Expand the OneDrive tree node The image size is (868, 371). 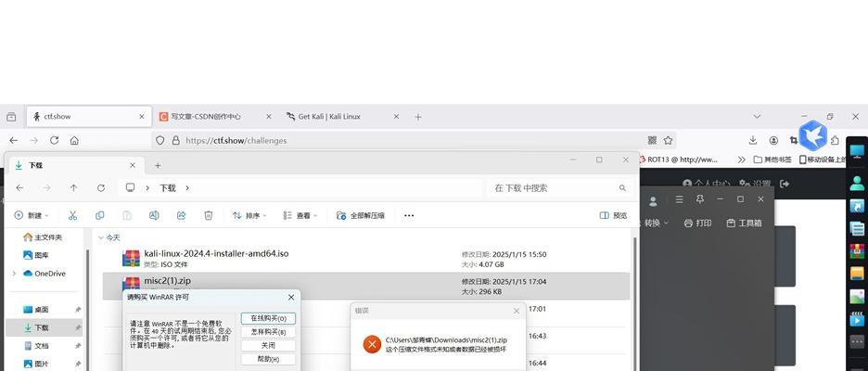(x=14, y=274)
